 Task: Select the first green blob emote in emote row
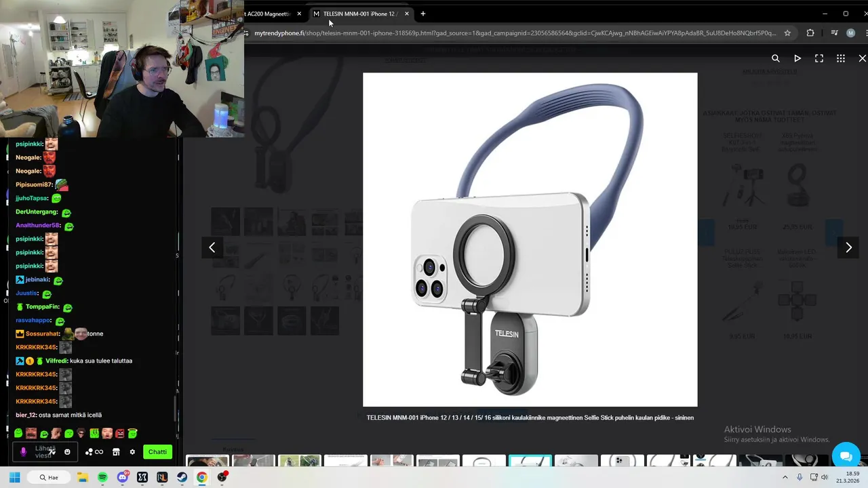[x=18, y=433]
